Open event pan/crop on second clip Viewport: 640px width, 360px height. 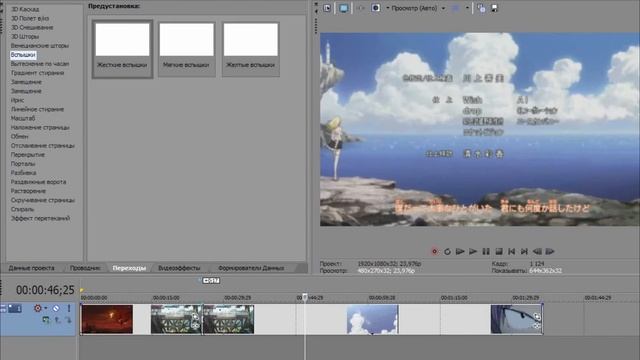pyautogui.click(x=195, y=317)
